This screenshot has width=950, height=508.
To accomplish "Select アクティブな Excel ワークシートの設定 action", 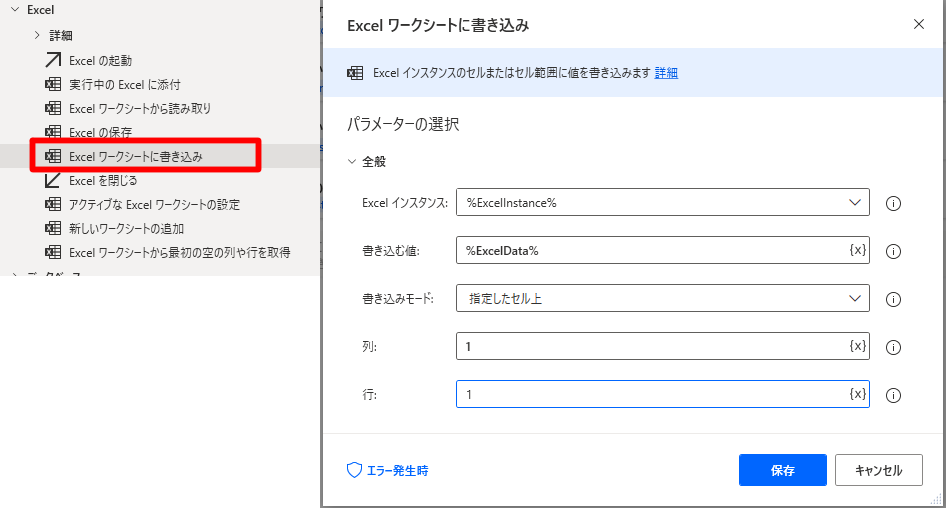I will pyautogui.click(x=154, y=205).
